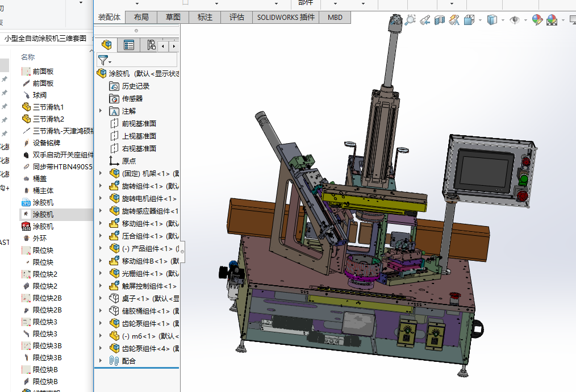Switch to the 评估 tab
The image size is (576, 392).
tap(236, 17)
